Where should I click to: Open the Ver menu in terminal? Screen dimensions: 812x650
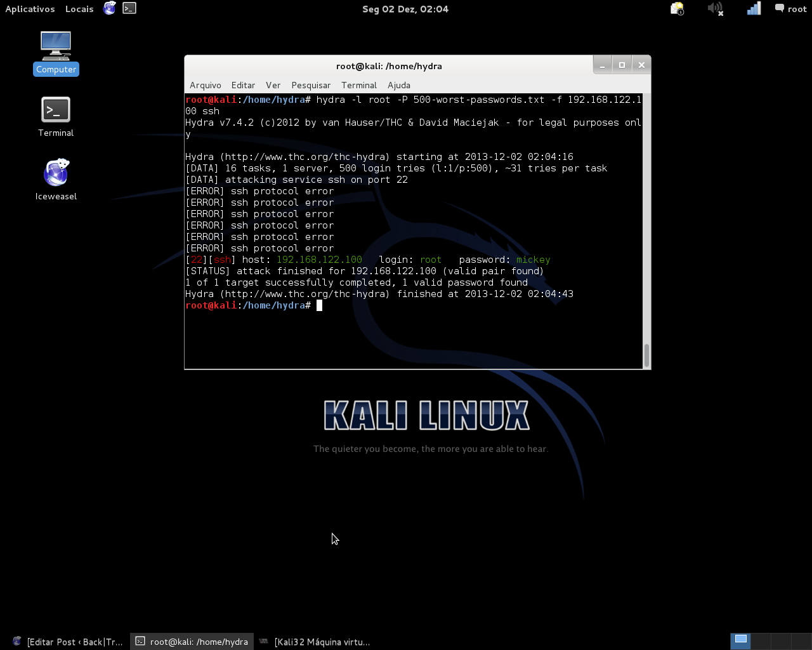click(x=273, y=85)
